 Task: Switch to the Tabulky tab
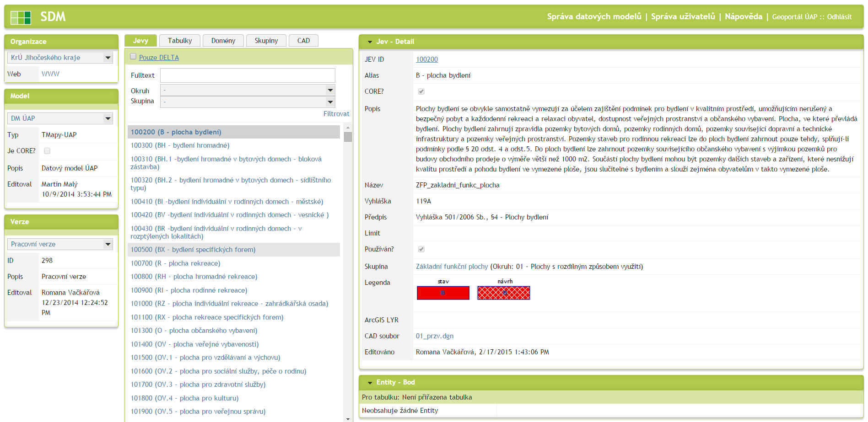tap(180, 41)
